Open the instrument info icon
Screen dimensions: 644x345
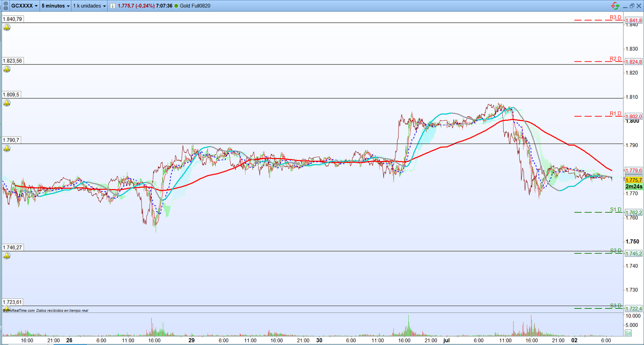[x=113, y=6]
